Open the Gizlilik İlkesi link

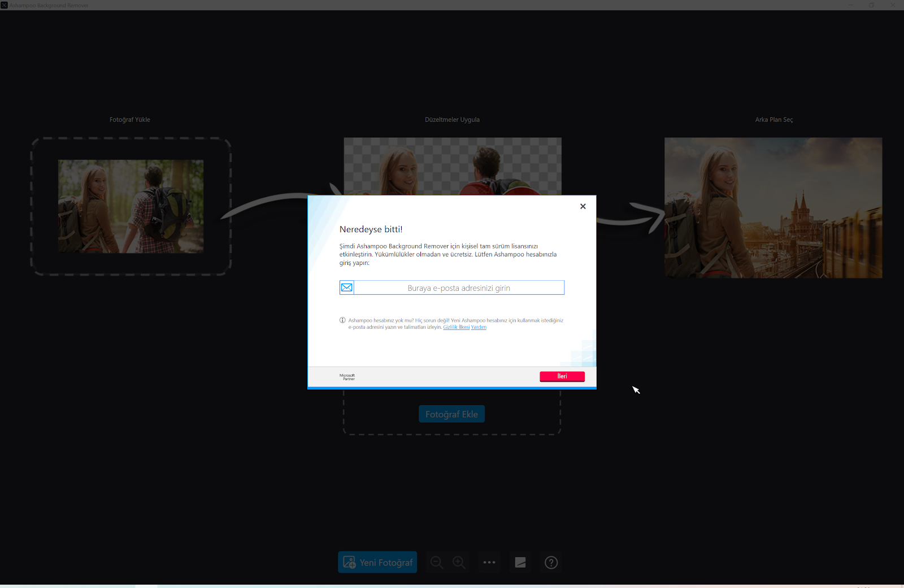(456, 327)
